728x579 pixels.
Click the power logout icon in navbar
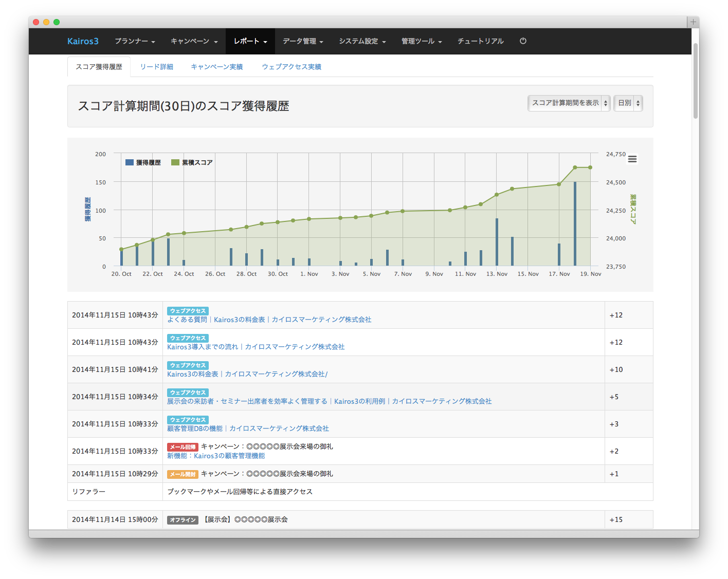pos(523,41)
